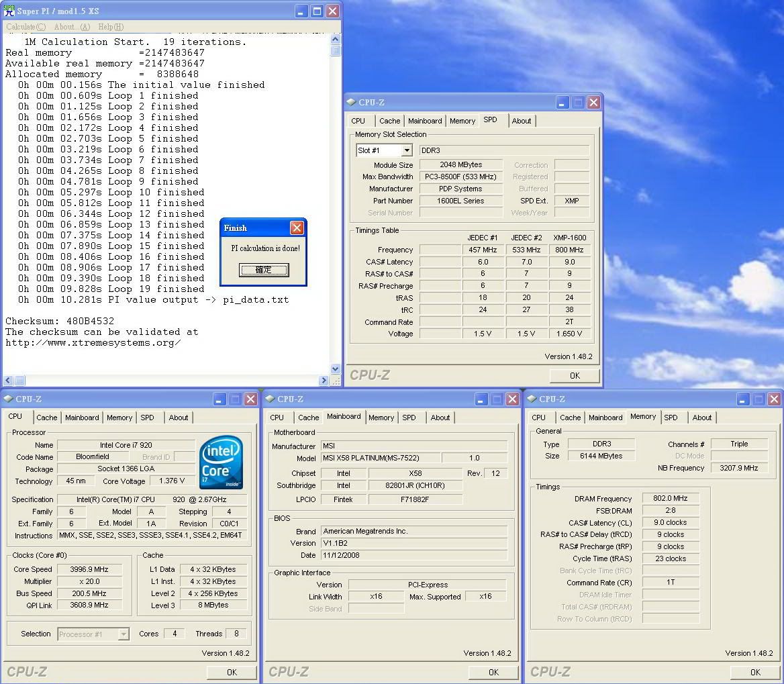The height and width of the screenshot is (684, 784).
Task: Click the Super PI title bar icon
Action: point(9,11)
